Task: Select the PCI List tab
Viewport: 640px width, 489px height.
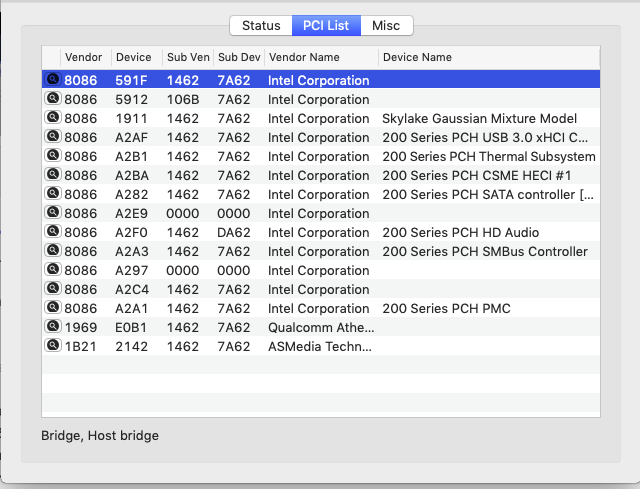Action: (x=326, y=26)
